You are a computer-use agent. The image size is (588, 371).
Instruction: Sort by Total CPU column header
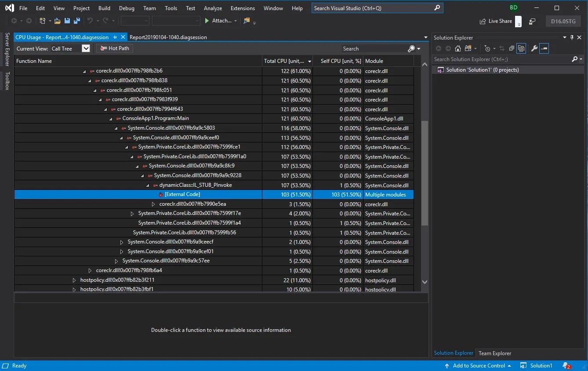287,61
